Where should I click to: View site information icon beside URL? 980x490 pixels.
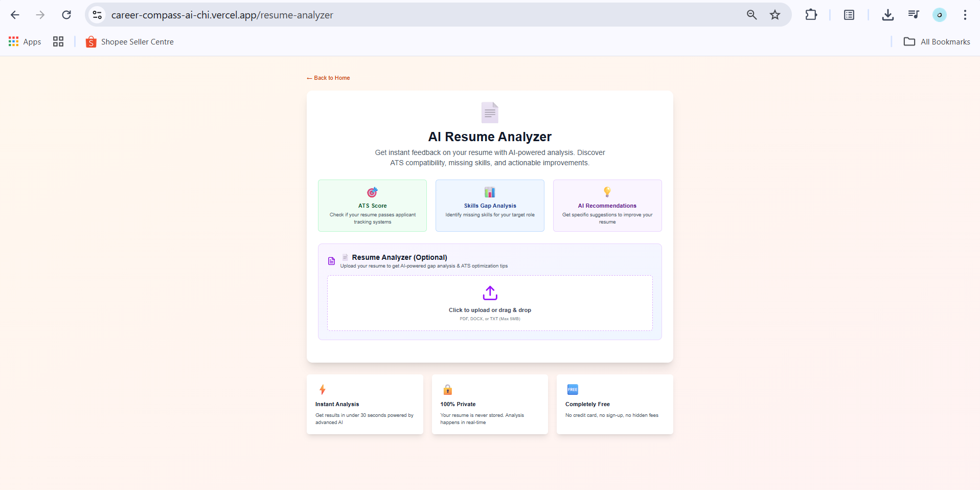click(97, 15)
